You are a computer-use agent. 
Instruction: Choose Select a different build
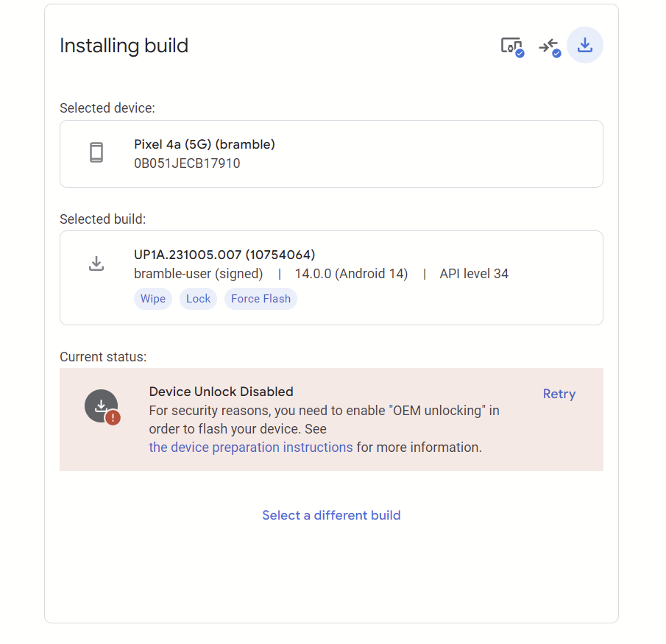click(331, 515)
